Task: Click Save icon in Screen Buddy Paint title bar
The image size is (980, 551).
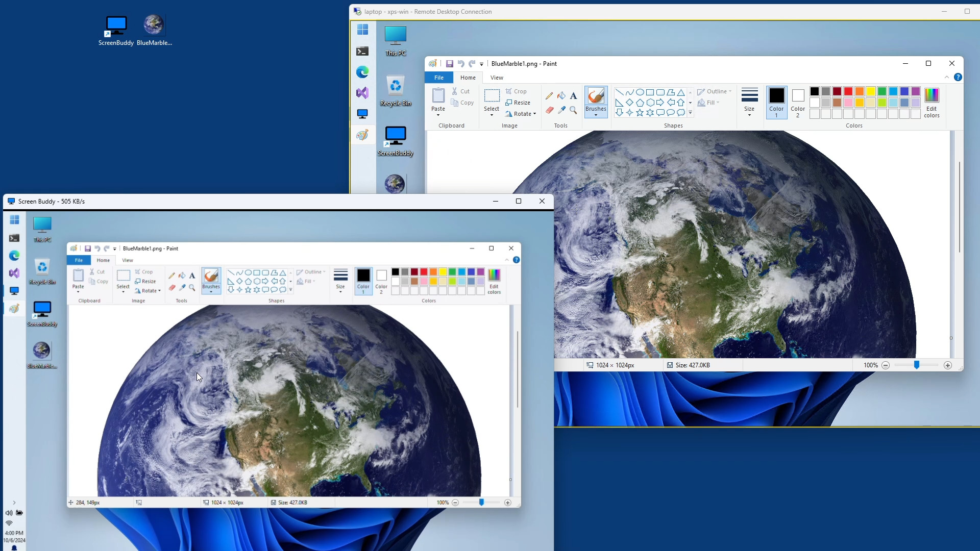Action: tap(88, 249)
